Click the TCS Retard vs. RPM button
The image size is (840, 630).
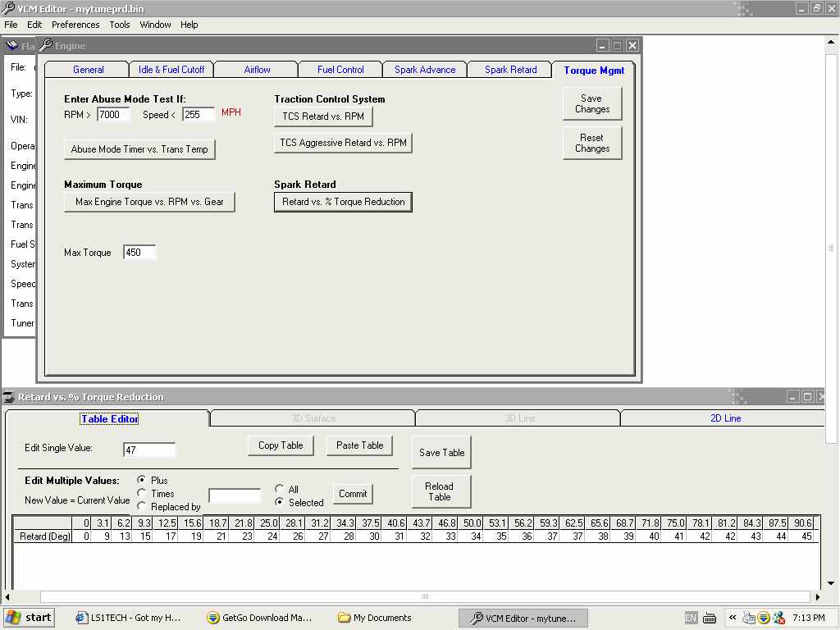click(x=323, y=116)
